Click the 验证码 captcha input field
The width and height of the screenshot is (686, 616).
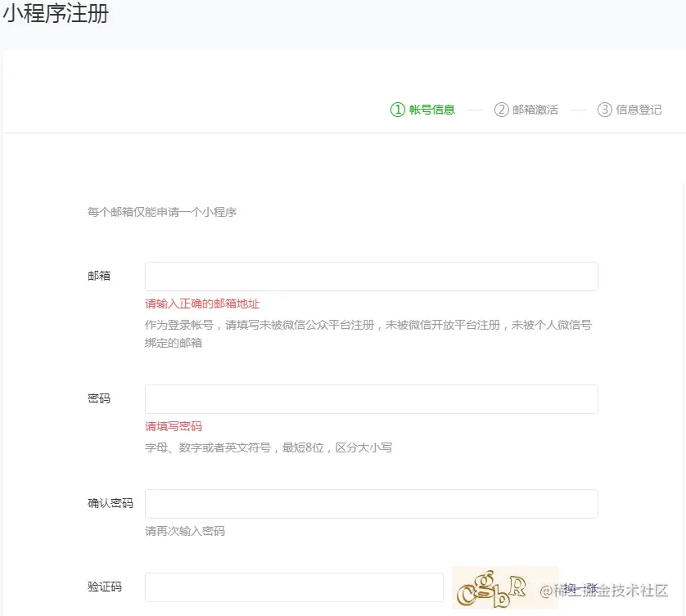click(x=294, y=587)
